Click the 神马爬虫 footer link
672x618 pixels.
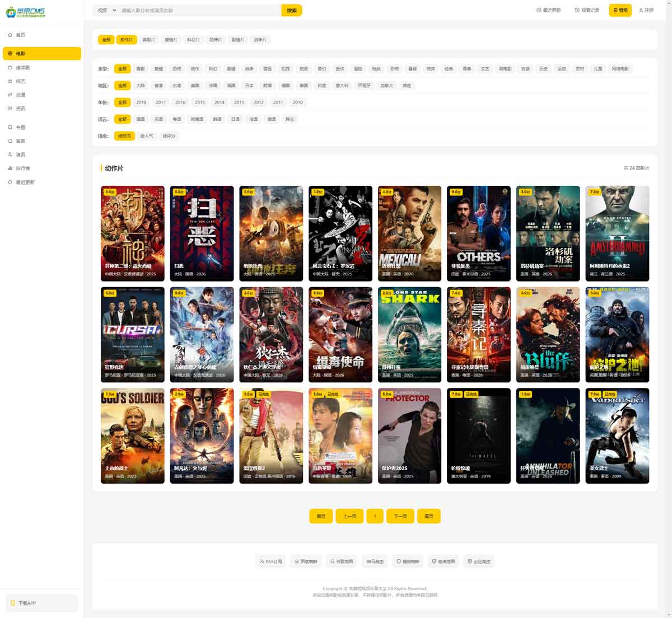(375, 561)
